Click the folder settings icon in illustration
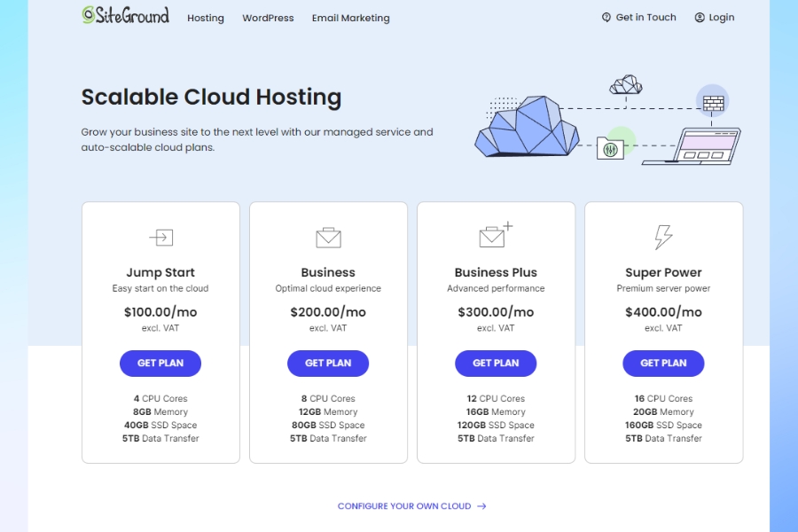 pyautogui.click(x=610, y=149)
